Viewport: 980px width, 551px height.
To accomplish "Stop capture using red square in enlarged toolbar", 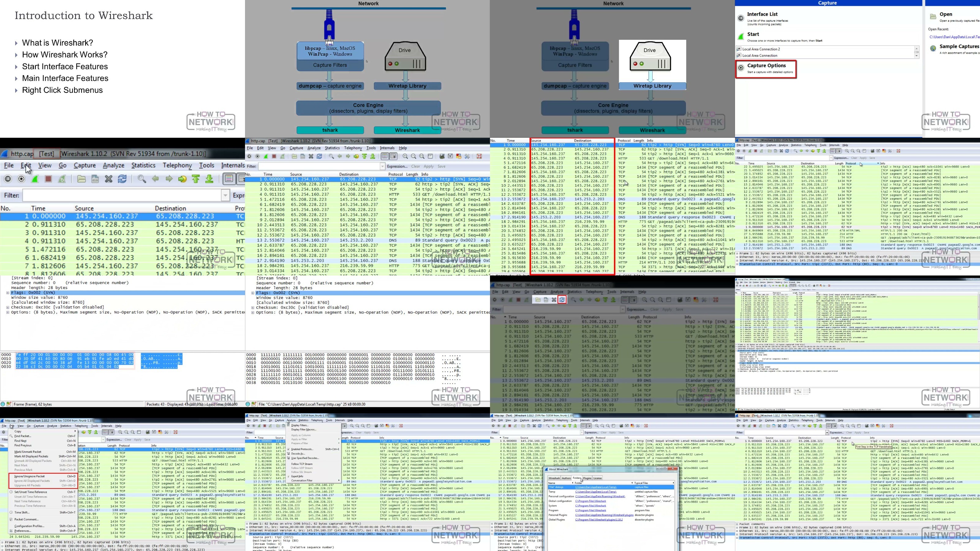I will [x=48, y=179].
